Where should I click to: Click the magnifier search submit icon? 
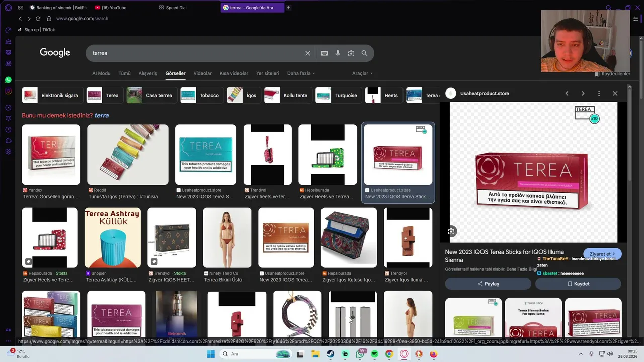tap(364, 53)
